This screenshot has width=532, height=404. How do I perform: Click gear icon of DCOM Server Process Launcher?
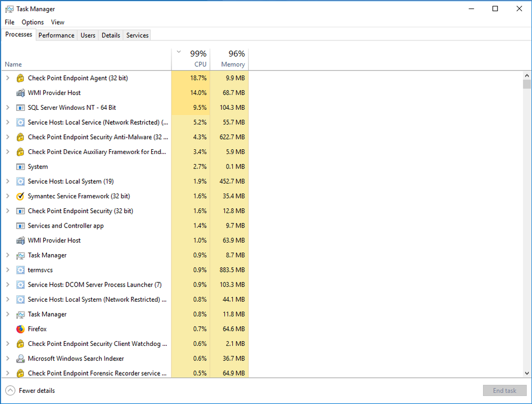click(20, 285)
